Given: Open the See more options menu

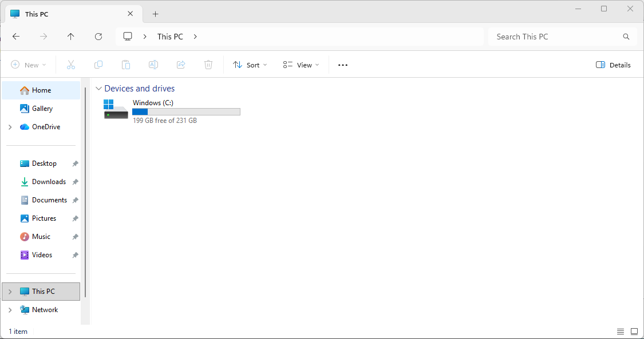Looking at the screenshot, I should 343,65.
